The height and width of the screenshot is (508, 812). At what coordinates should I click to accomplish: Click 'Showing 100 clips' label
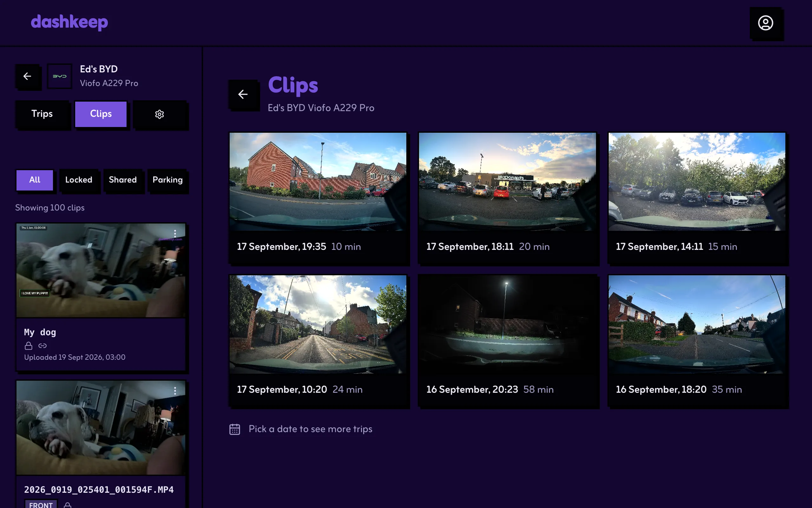[50, 208]
